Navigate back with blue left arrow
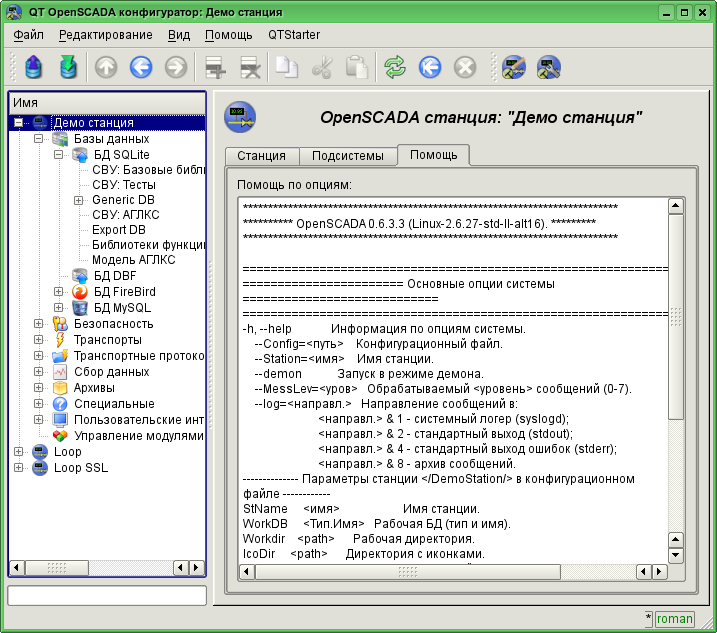The height and width of the screenshot is (633, 717). point(141,68)
